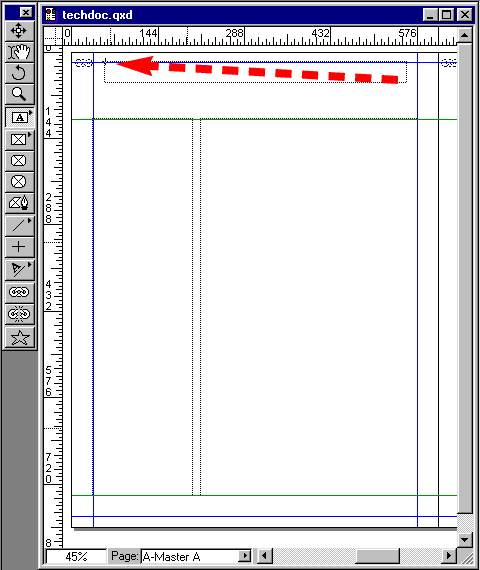Activate the Linking chain tool

click(20, 292)
